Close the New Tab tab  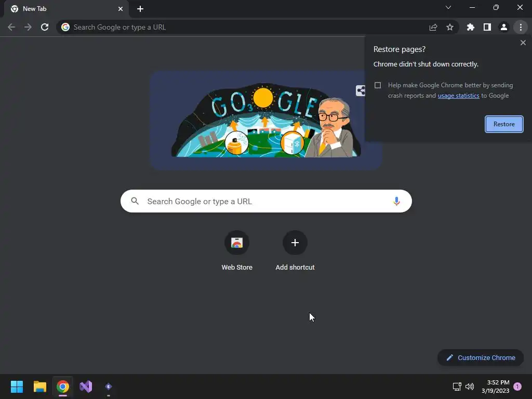click(x=121, y=9)
